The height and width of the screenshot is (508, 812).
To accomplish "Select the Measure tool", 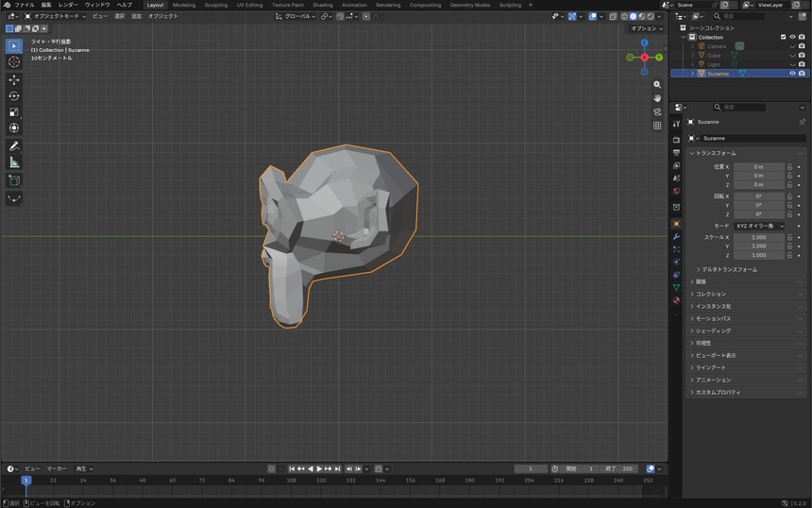I will click(x=14, y=162).
